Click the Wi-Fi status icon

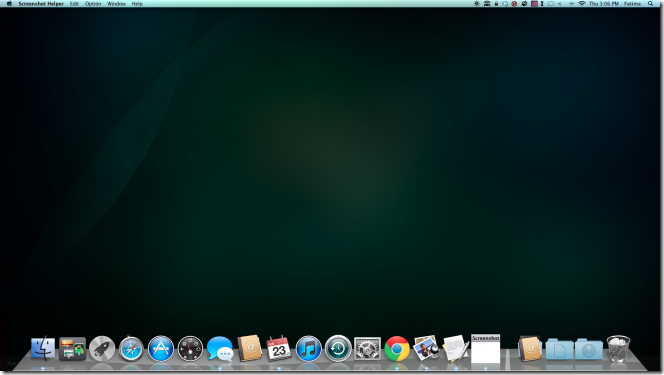[582, 3]
